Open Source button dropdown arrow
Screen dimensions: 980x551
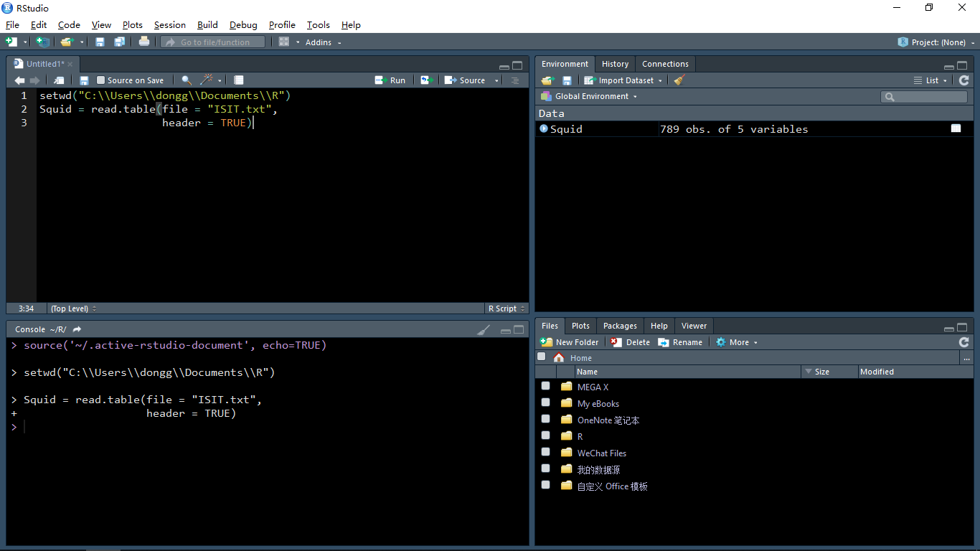[x=496, y=80]
